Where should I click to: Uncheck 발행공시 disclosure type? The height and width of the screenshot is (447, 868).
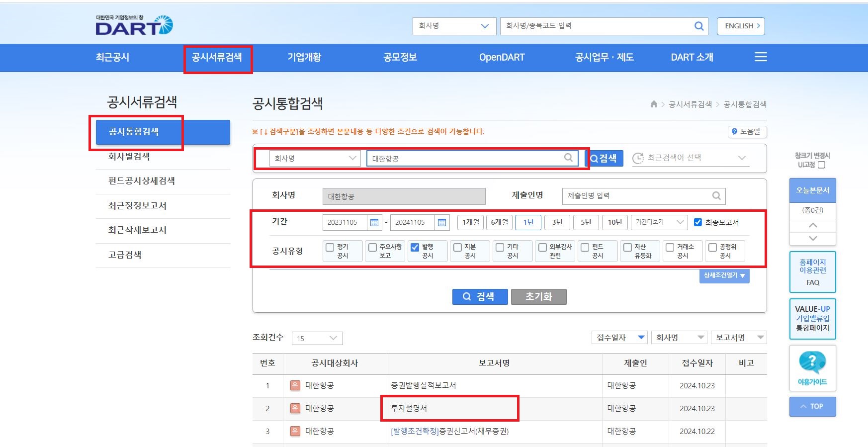[x=415, y=247]
